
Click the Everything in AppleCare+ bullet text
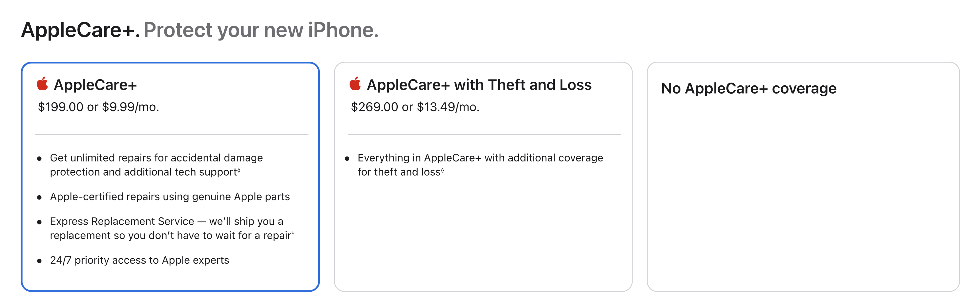coord(479,165)
